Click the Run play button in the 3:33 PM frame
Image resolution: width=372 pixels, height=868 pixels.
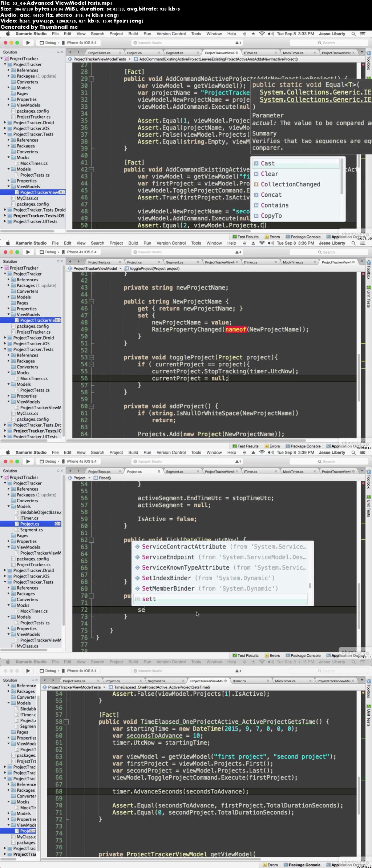28,43
